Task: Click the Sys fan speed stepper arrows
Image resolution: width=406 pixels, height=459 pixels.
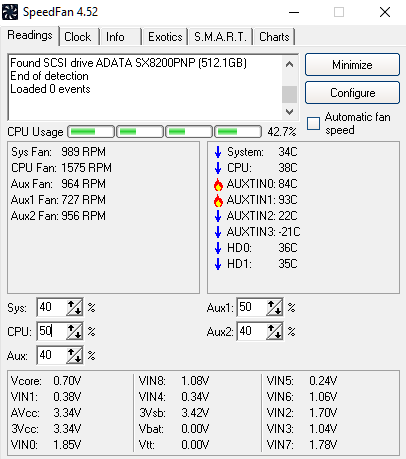Action: pyautogui.click(x=74, y=307)
